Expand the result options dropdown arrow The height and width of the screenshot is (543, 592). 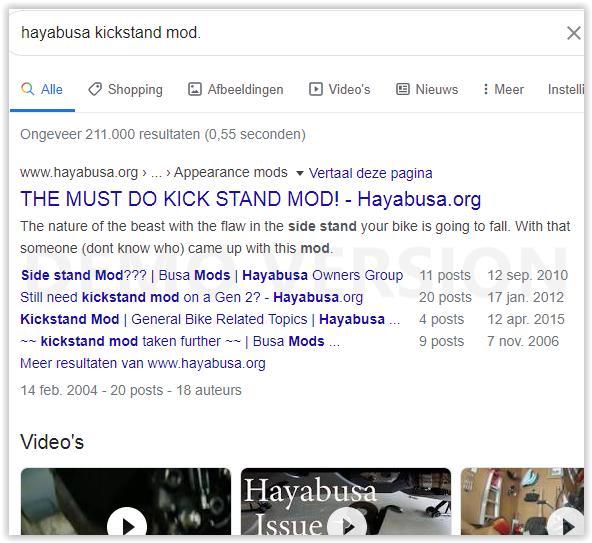[x=300, y=173]
